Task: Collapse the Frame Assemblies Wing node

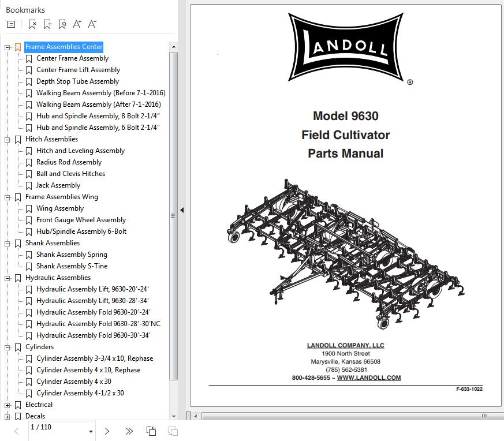Action: coord(7,197)
